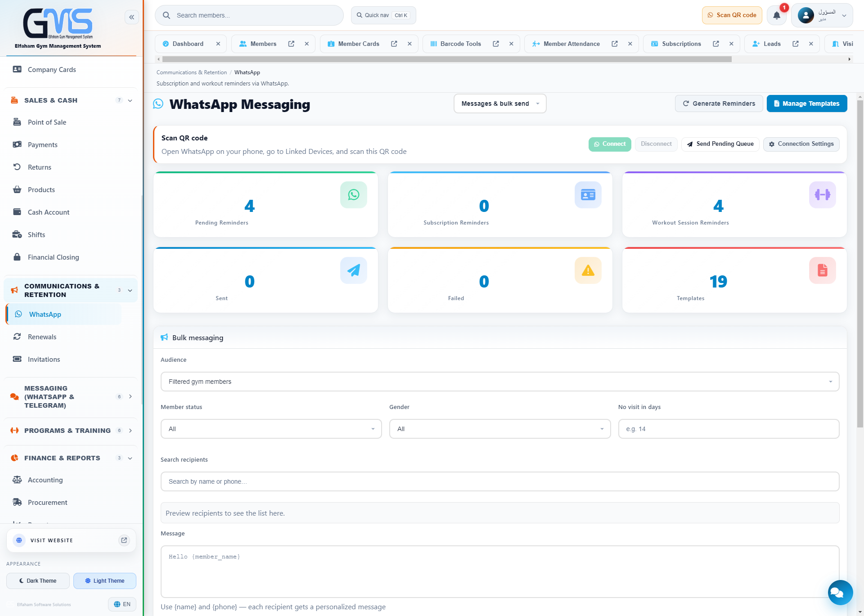The width and height of the screenshot is (864, 616).
Task: Focus the Search members field
Action: click(x=249, y=15)
